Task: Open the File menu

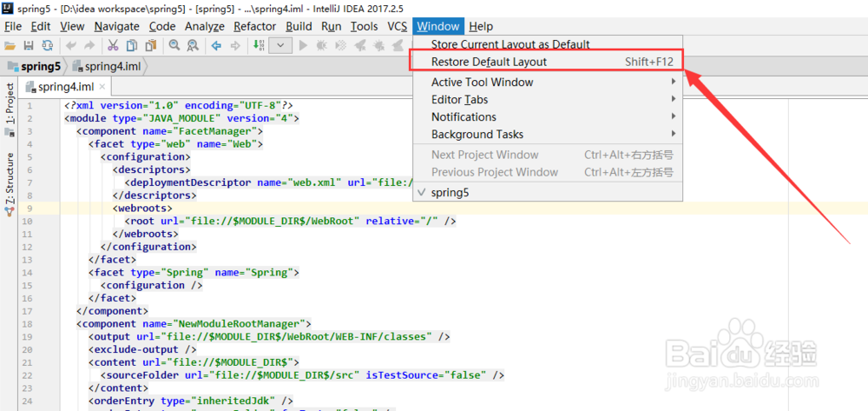Action: 13,26
